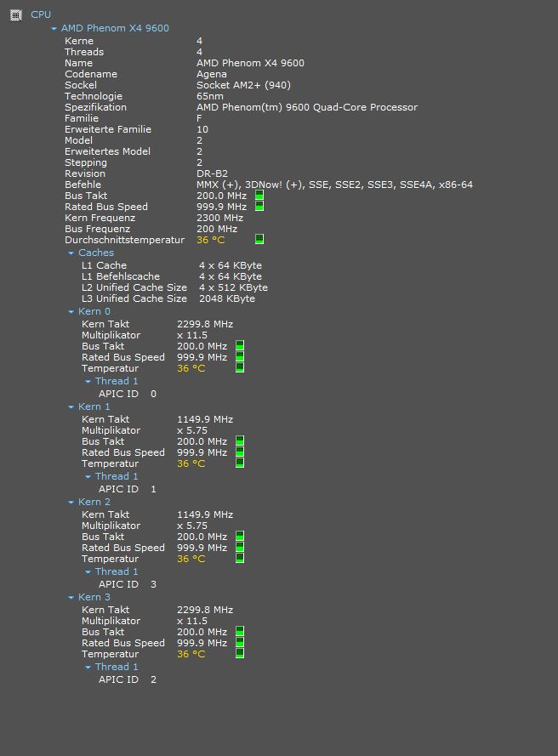Collapse Thread 1 under Kern 0
Image resolution: width=558 pixels, height=756 pixels.
[x=88, y=382]
